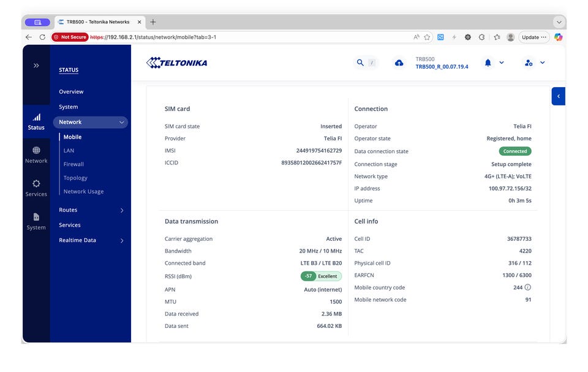The image size is (588, 372).
Task: Click the firmware version TRB500_R_00.07.19.4 link
Action: [442, 67]
